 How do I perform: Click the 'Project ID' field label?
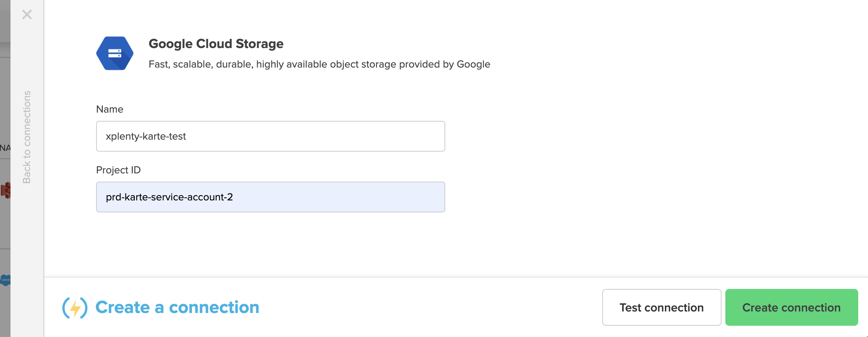coord(118,170)
